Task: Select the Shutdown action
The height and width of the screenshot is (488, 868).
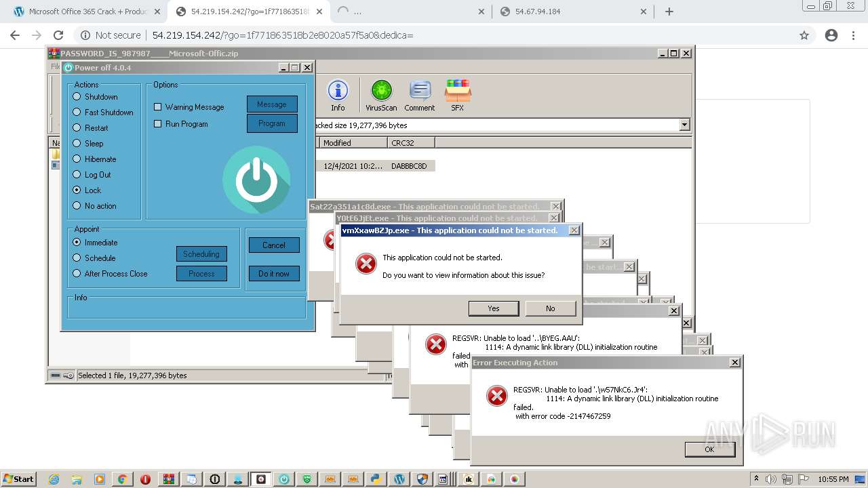Action: (x=95, y=97)
